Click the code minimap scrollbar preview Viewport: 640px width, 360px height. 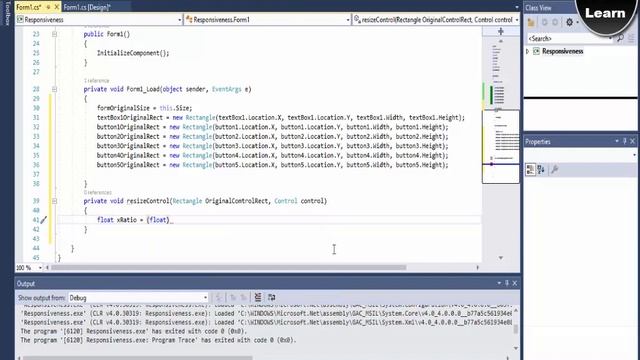[x=501, y=147]
